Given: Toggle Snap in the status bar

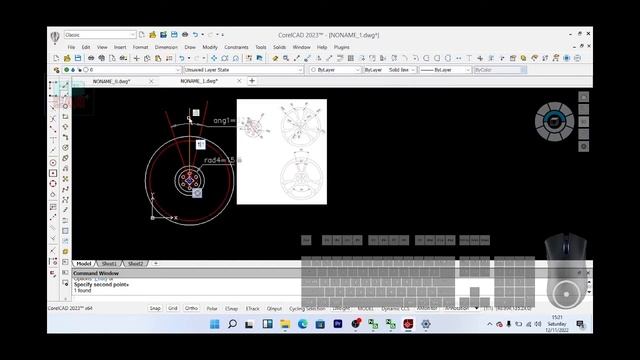Looking at the screenshot, I should pos(155,308).
